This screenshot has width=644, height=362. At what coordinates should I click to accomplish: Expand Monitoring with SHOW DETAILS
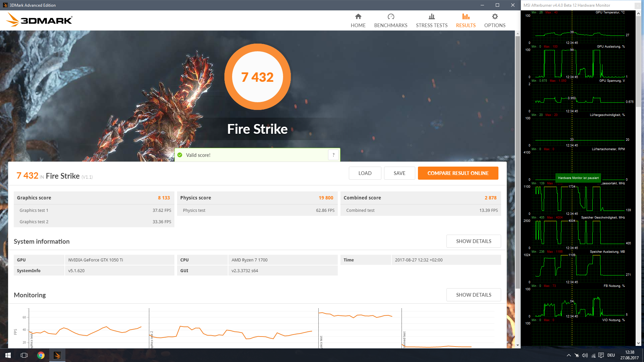click(473, 295)
